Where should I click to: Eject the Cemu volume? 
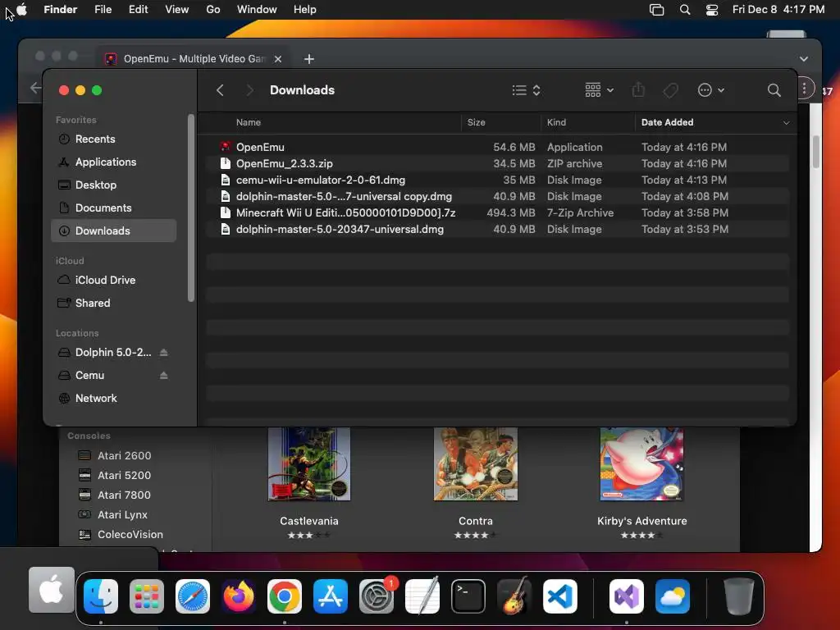pos(164,376)
